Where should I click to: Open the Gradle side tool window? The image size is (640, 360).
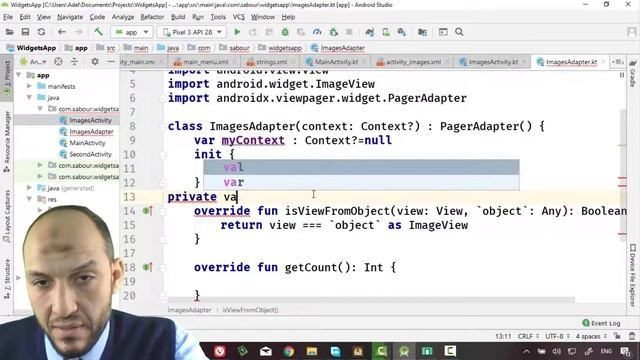click(633, 74)
